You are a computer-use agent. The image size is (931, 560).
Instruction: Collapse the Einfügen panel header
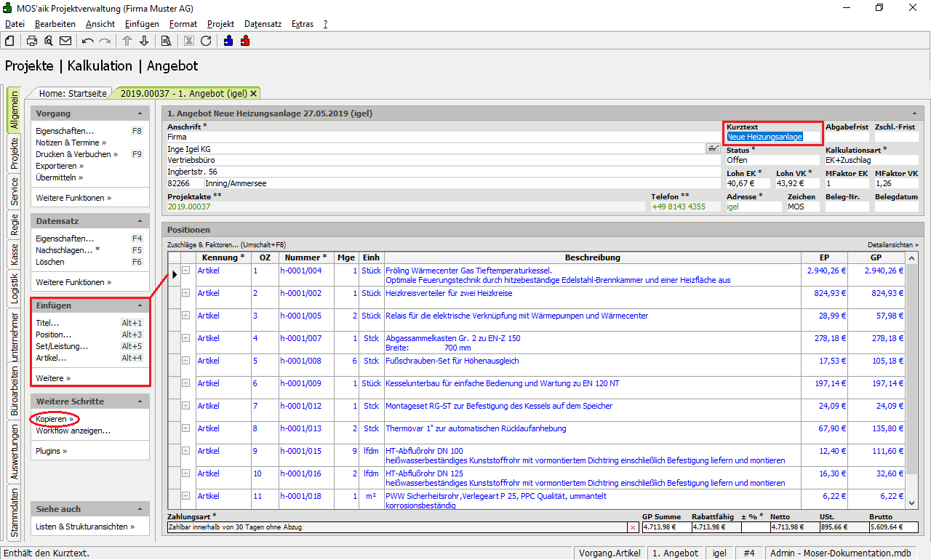(x=139, y=305)
